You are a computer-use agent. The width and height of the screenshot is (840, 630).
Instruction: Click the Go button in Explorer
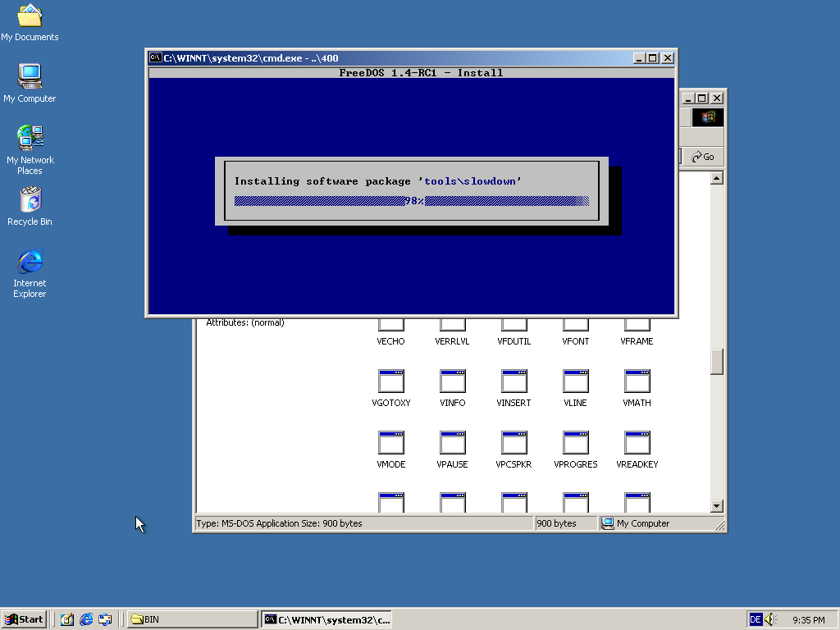point(702,157)
